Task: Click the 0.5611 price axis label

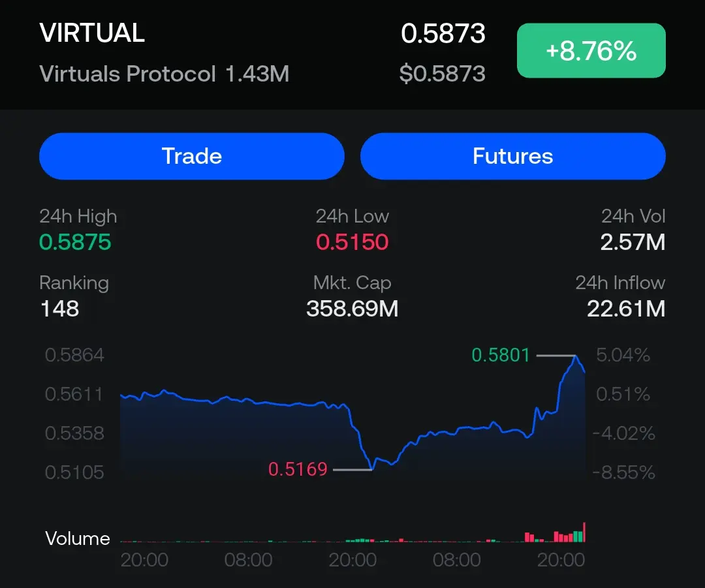Action: click(74, 394)
